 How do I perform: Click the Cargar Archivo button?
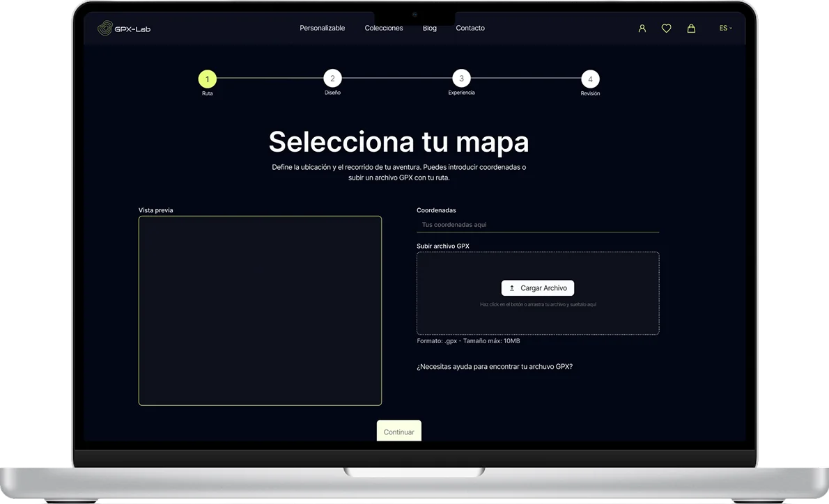click(538, 288)
